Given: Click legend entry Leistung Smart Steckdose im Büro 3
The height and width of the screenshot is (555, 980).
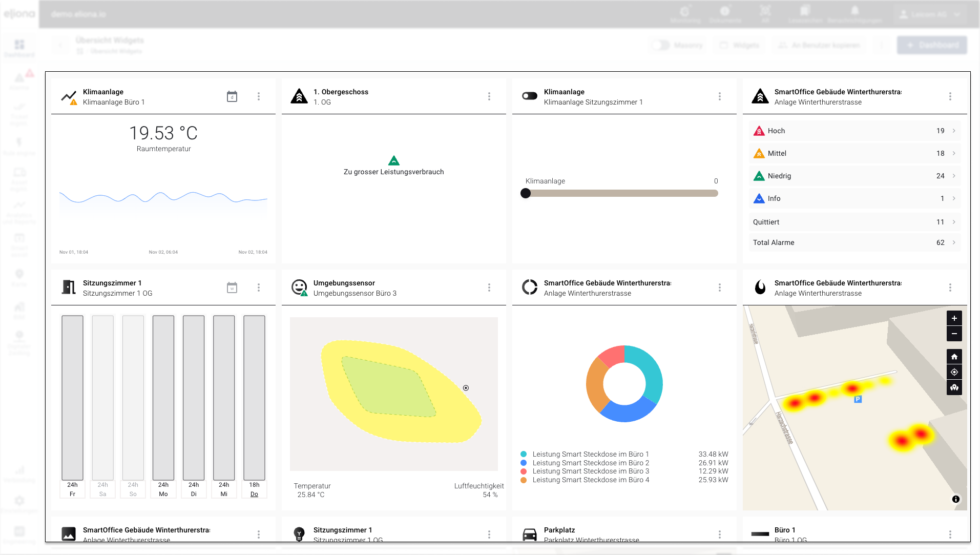Looking at the screenshot, I should (x=591, y=471).
